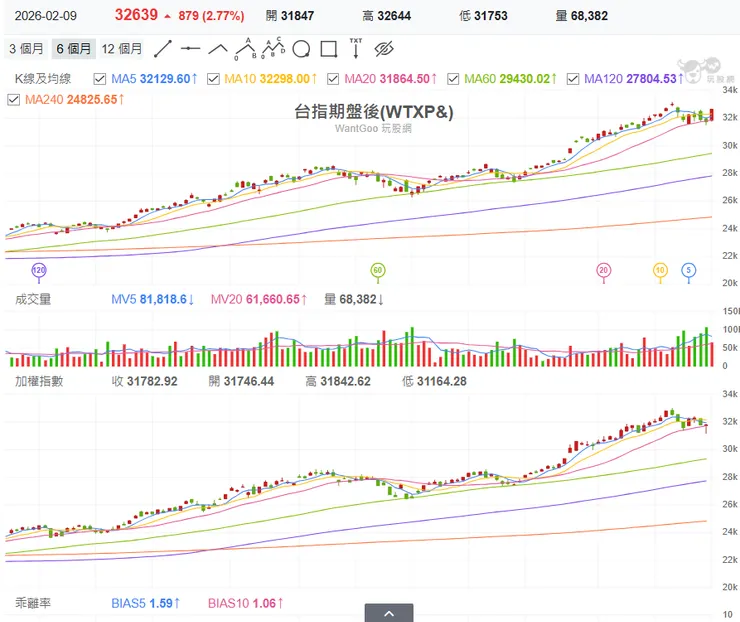
Task: Switch chart range to 6 個月
Action: (x=74, y=49)
